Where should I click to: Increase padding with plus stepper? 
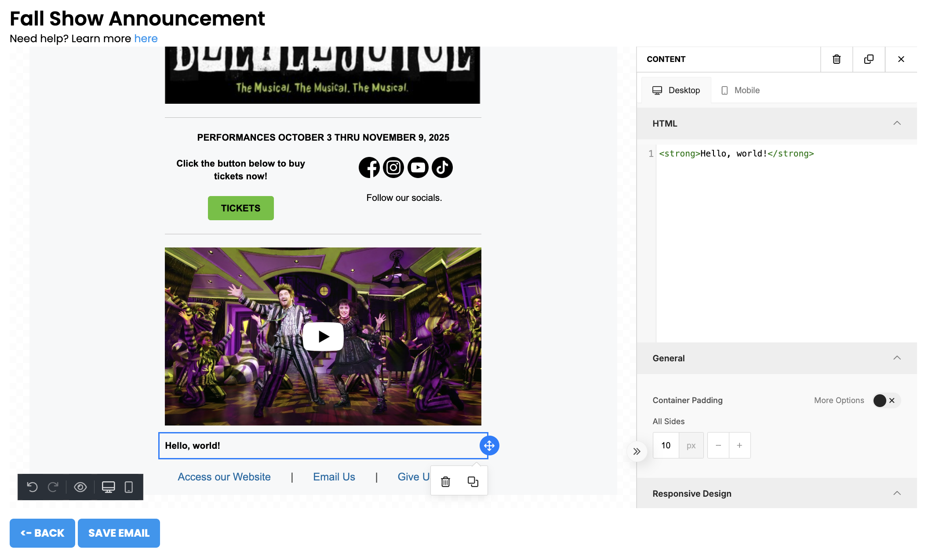click(x=739, y=446)
